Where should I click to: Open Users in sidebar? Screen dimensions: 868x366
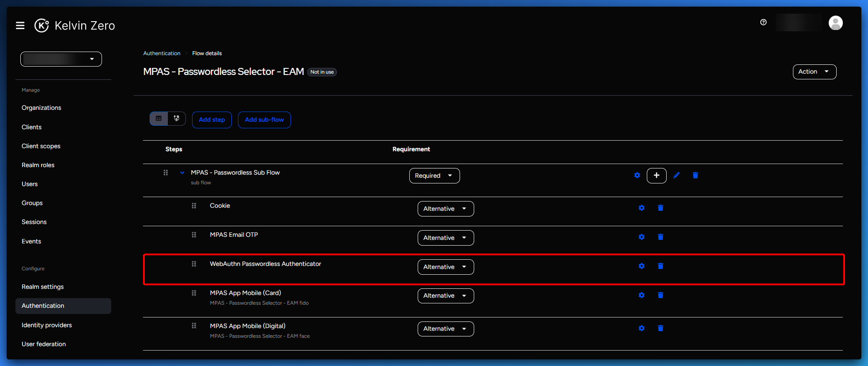click(x=30, y=184)
